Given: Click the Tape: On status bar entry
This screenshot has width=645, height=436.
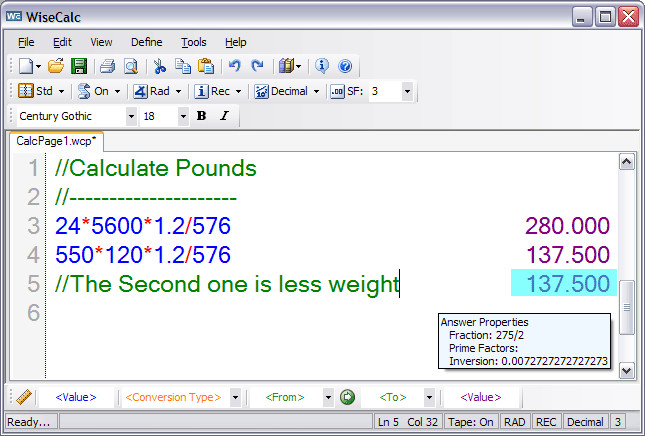Looking at the screenshot, I should point(471,422).
